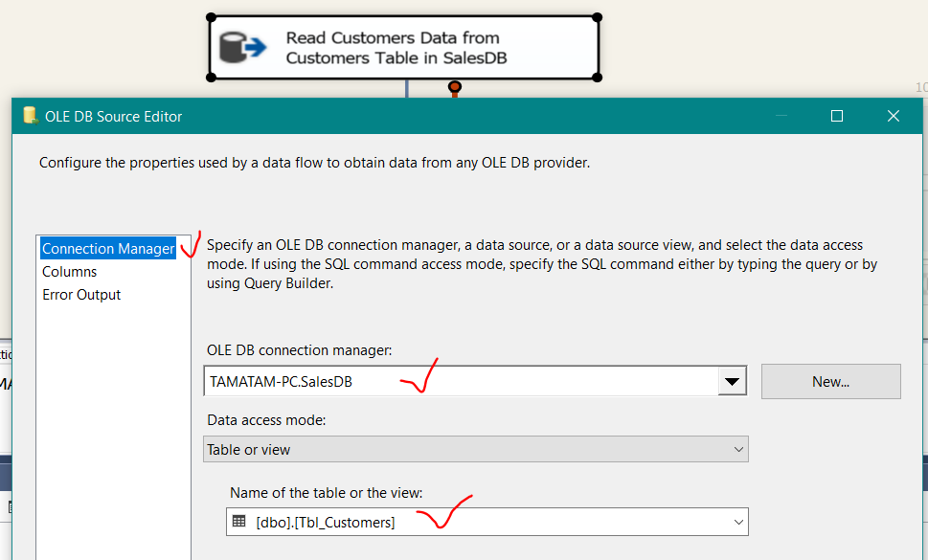Open the table name dropdown list

click(738, 522)
